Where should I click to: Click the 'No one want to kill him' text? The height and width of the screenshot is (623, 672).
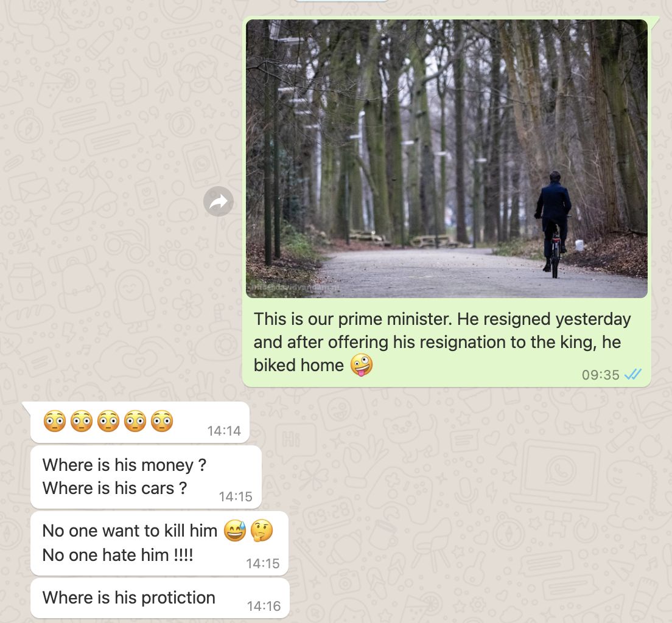click(x=130, y=531)
